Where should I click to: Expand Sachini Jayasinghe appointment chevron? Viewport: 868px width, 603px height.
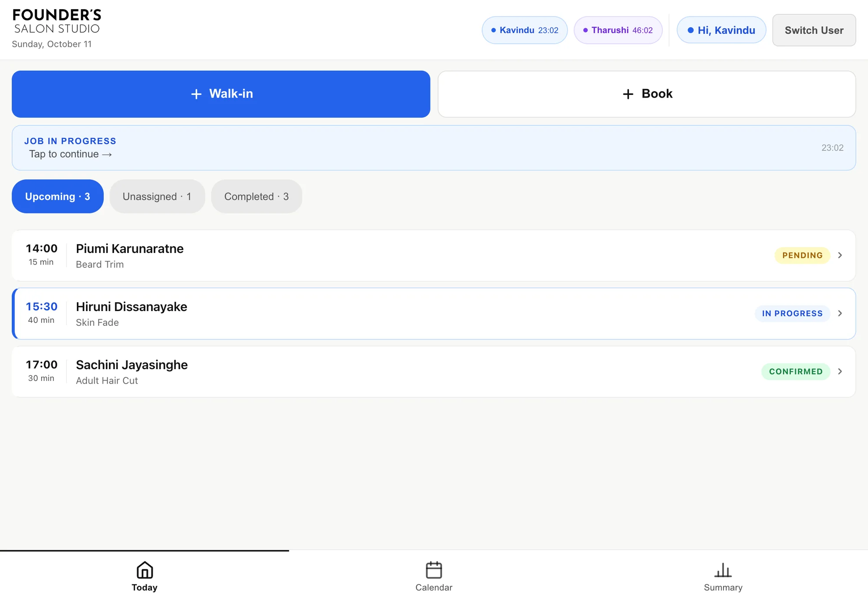click(x=840, y=371)
